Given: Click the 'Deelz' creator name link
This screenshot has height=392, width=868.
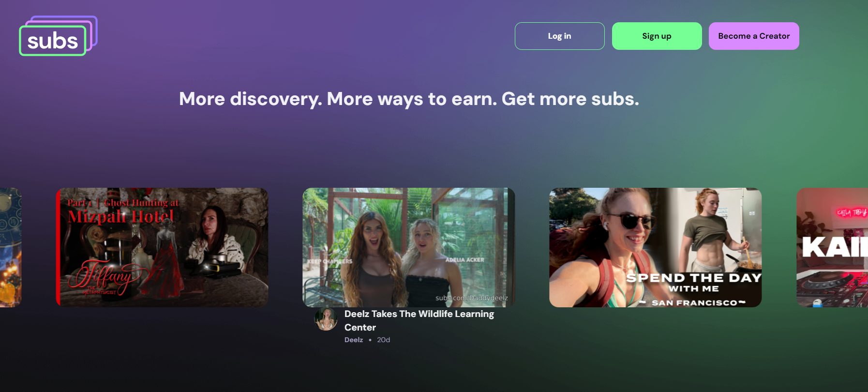Looking at the screenshot, I should point(354,340).
